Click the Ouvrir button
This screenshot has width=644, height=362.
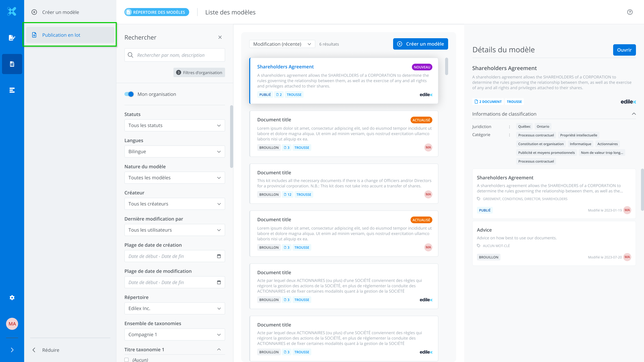point(624,50)
